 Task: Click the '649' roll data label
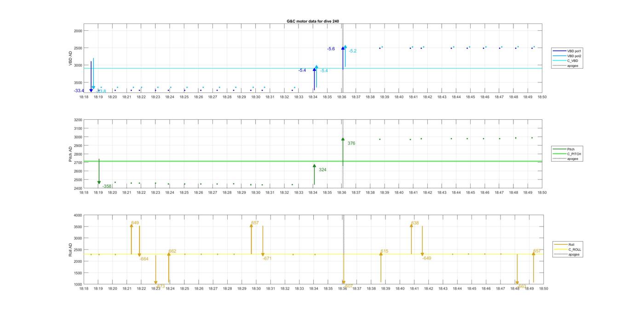click(135, 223)
